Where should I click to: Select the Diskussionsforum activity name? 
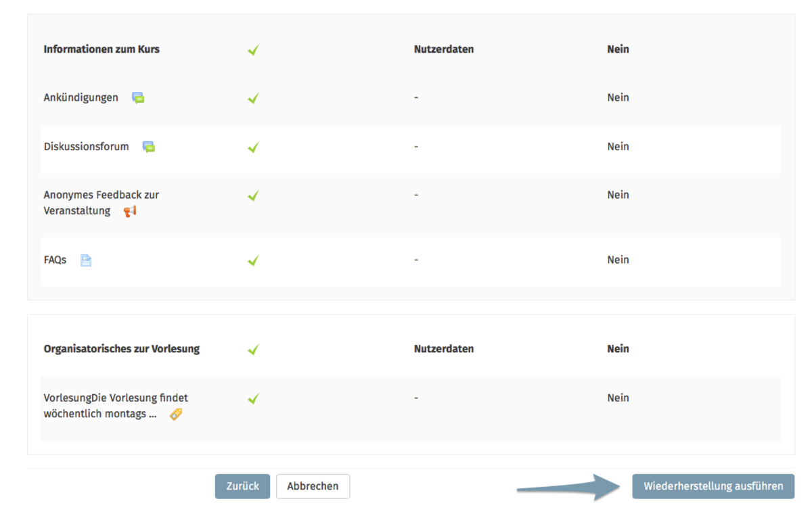[86, 147]
